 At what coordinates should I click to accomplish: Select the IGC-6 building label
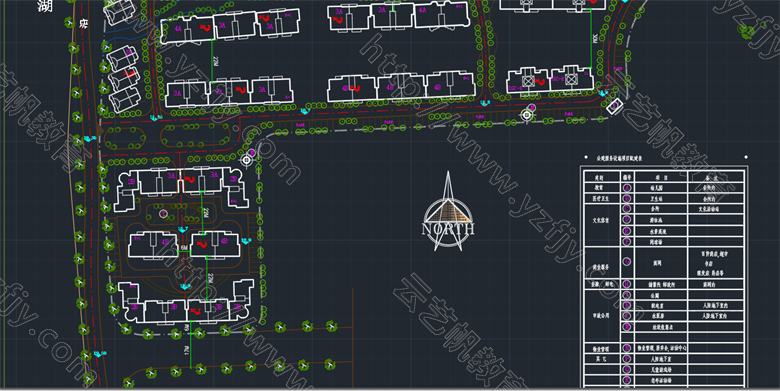(x=557, y=79)
